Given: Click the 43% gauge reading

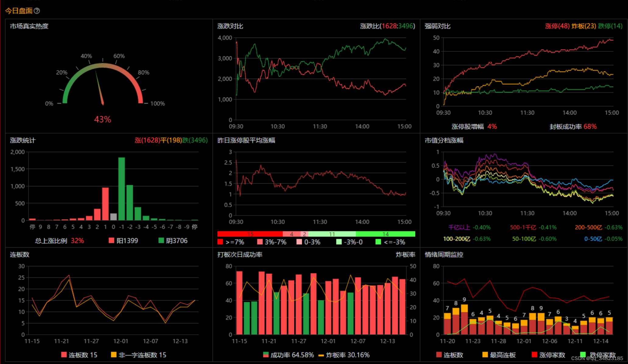Looking at the screenshot, I should pos(103,119).
